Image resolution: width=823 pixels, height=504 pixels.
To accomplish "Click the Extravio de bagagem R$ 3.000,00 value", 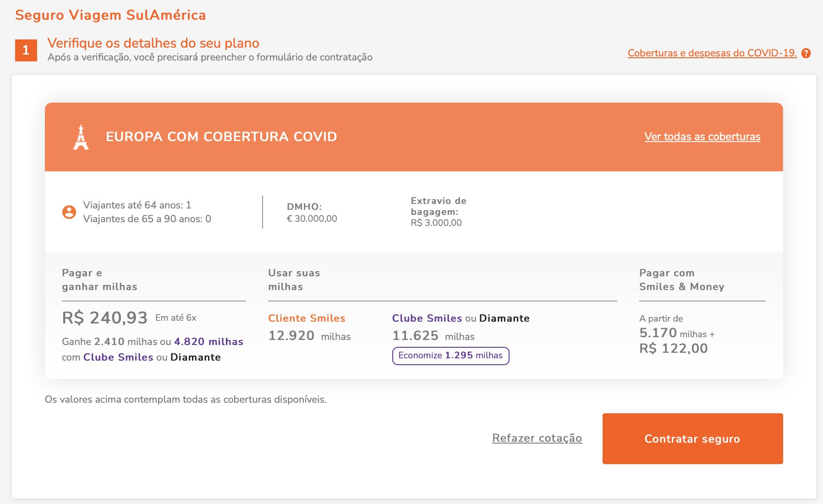I will (x=436, y=223).
